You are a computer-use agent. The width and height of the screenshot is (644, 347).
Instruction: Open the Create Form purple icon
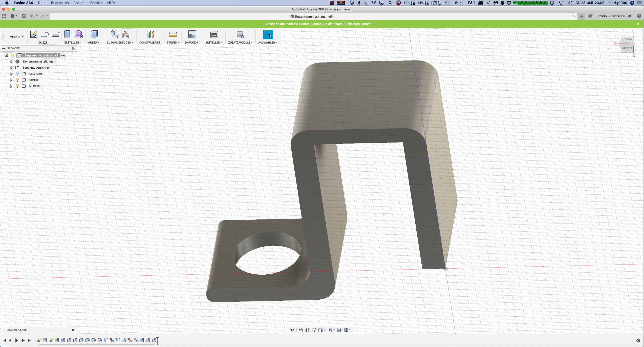(x=79, y=34)
